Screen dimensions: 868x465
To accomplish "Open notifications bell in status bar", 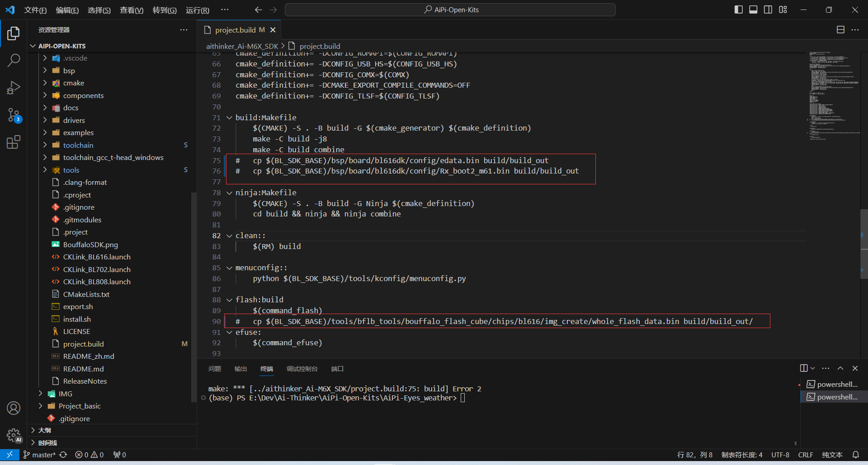I will [x=856, y=455].
